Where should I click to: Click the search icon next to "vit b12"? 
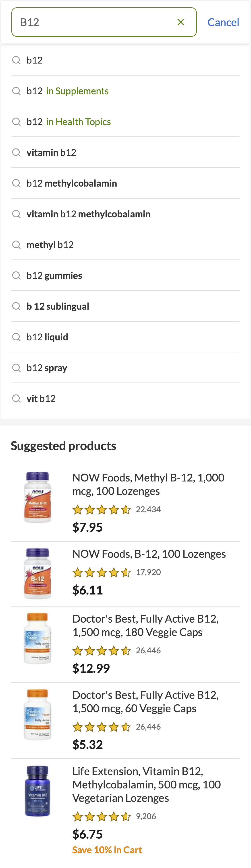16,398
